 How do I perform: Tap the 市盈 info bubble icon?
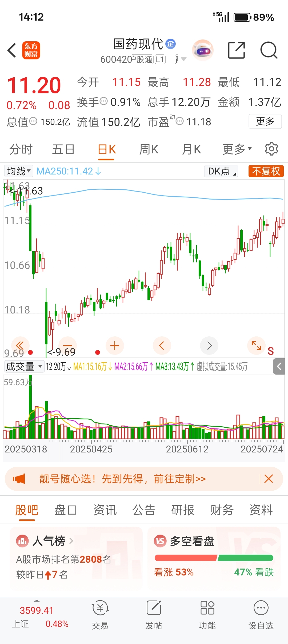(180, 121)
